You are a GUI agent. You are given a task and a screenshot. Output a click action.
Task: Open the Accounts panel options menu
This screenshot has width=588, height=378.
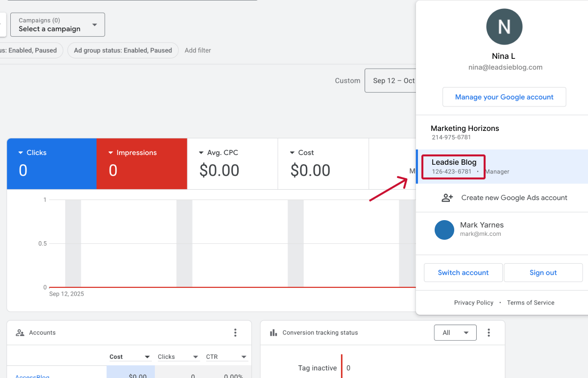point(236,332)
